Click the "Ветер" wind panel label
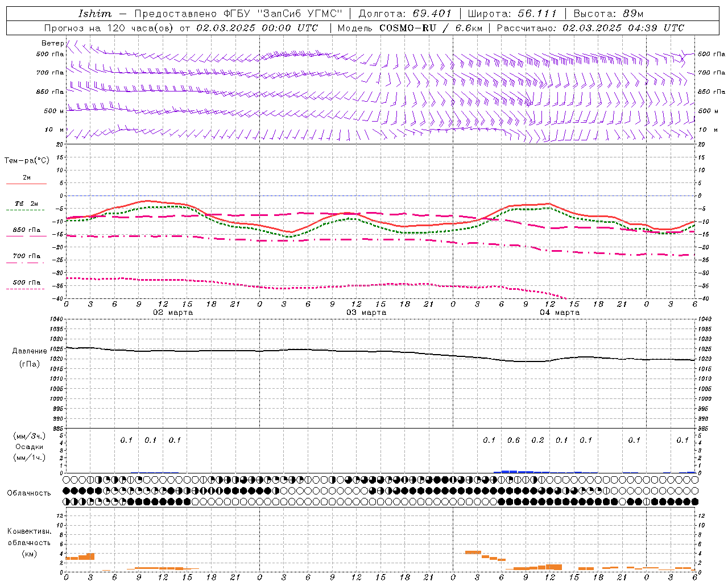 52,43
